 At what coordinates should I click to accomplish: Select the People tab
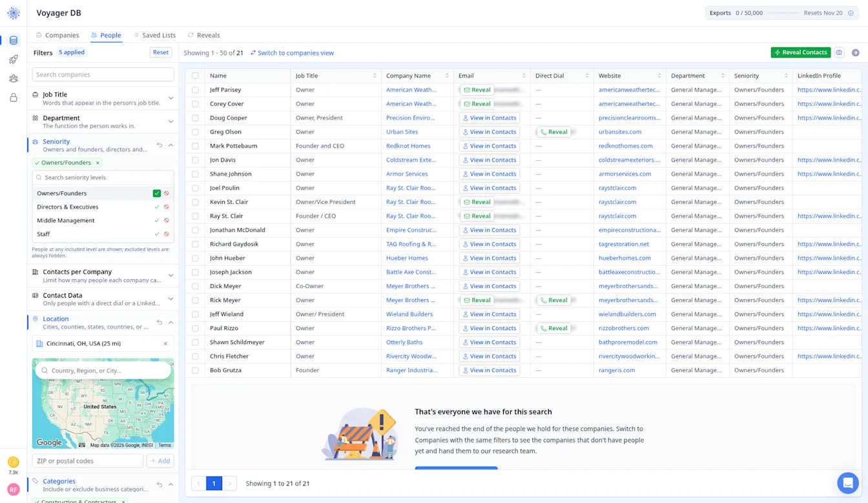[x=106, y=35]
